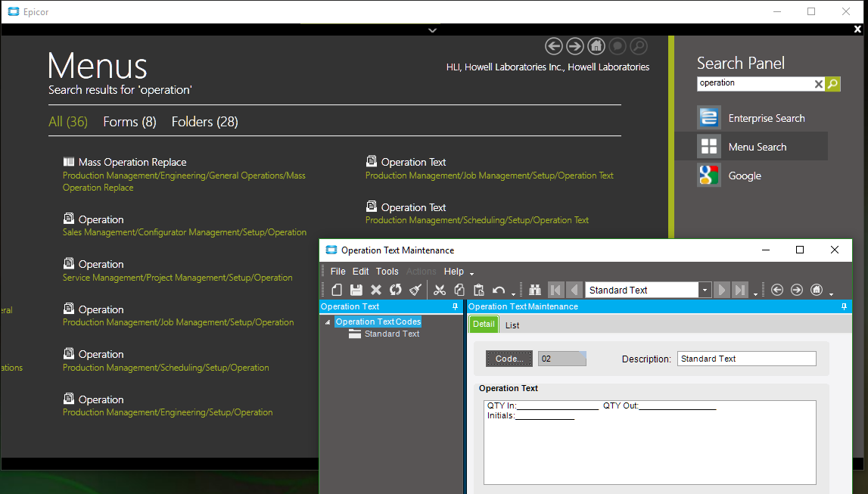Viewport: 868px width, 494px height.
Task: Pin the Operation Text tree panel
Action: click(x=455, y=306)
